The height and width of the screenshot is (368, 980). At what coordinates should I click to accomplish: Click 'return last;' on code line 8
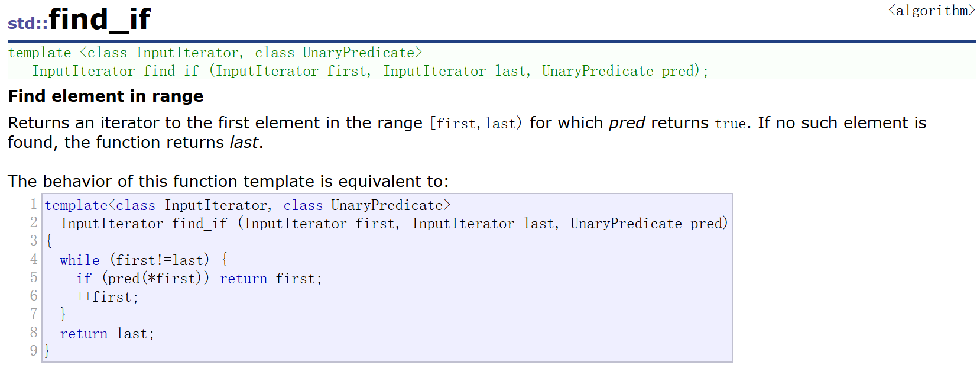pyautogui.click(x=107, y=334)
